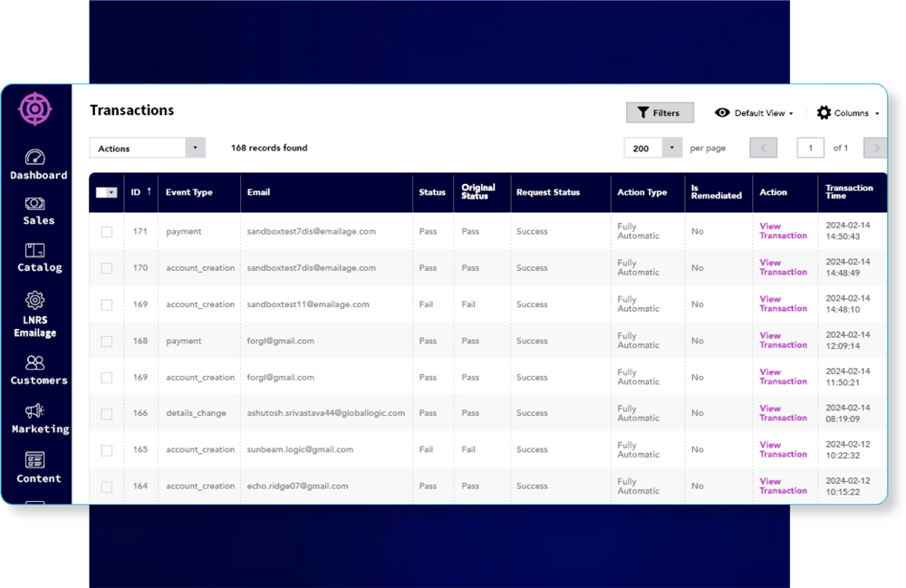This screenshot has width=906, height=588.
Task: Click email ashutosh.srivastava44@globallogic.com
Action: [326, 413]
